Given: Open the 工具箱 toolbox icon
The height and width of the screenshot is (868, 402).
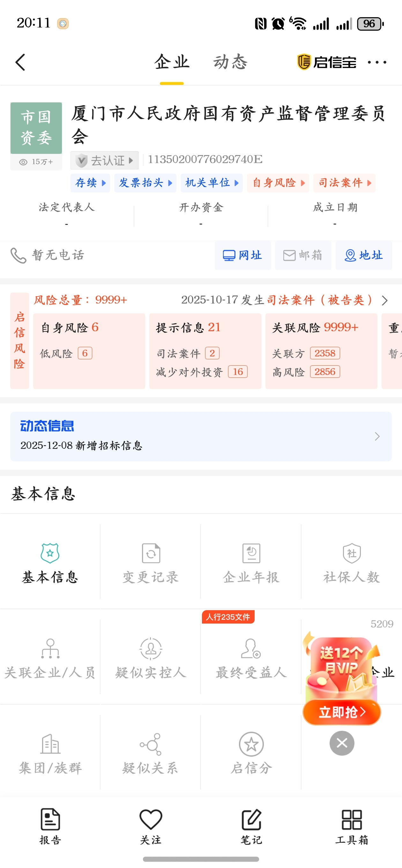Looking at the screenshot, I should click(352, 819).
